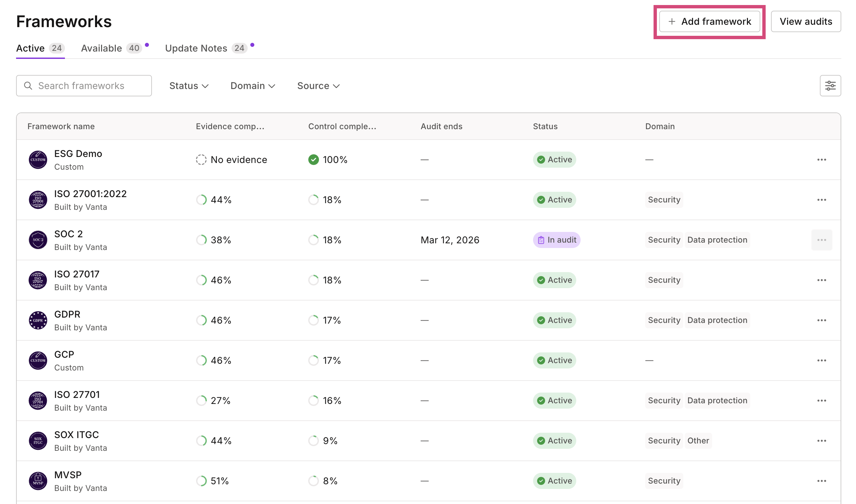Image resolution: width=856 pixels, height=504 pixels.
Task: Click the 9% control completion for SOX ITGC
Action: click(x=323, y=441)
